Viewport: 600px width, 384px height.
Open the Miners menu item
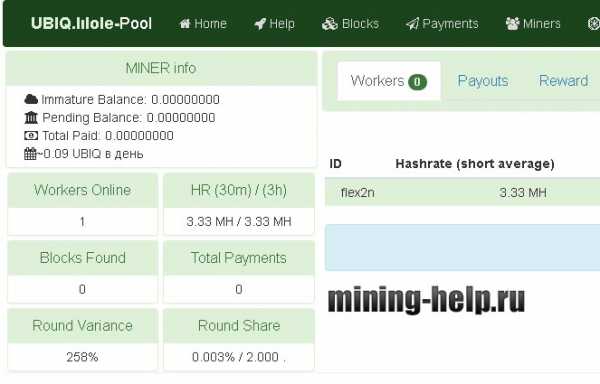click(533, 24)
